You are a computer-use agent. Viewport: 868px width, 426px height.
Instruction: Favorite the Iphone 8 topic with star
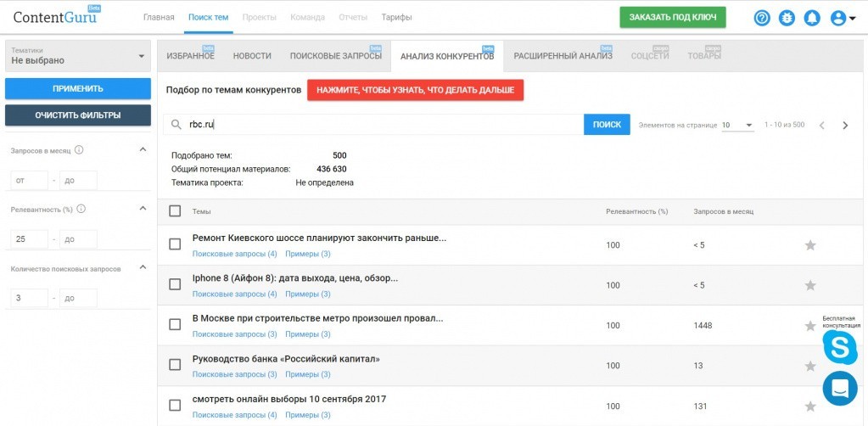809,285
